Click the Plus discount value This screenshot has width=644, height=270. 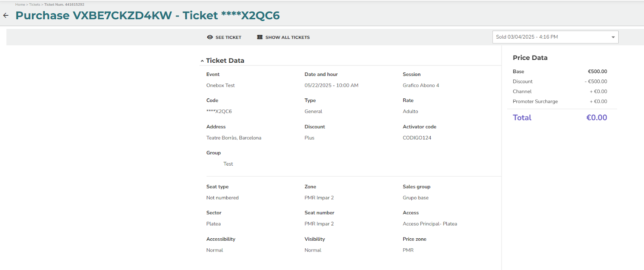pyautogui.click(x=309, y=138)
